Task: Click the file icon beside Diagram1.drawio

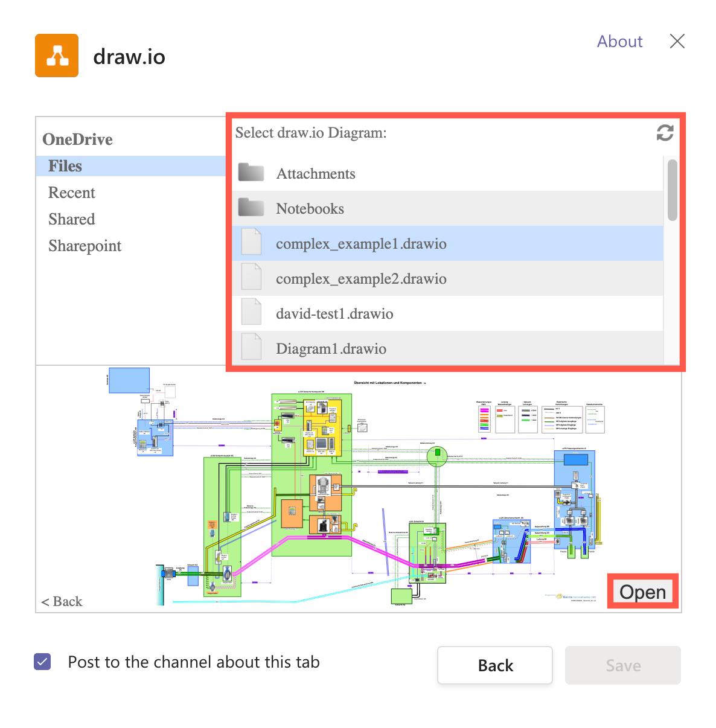Action: click(x=251, y=346)
